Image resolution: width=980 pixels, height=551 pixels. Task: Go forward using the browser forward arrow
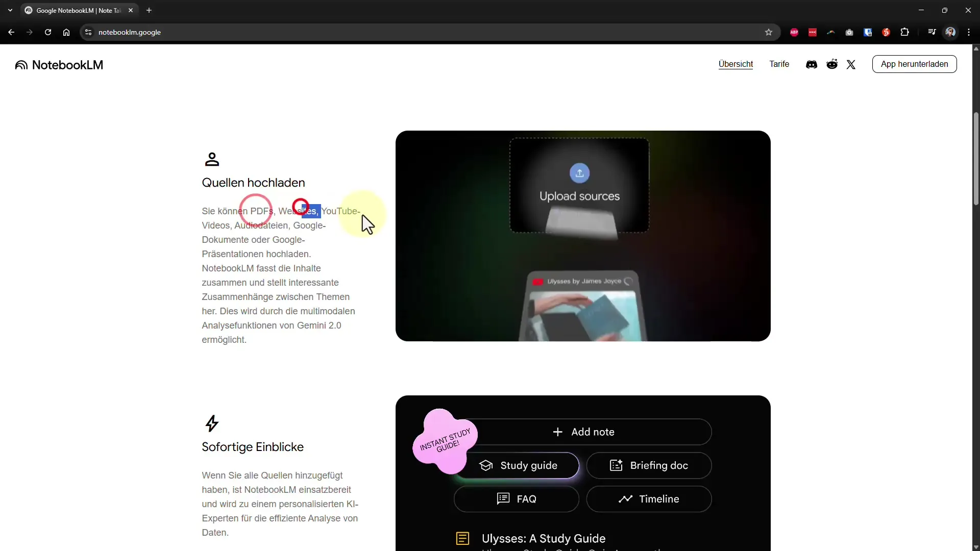pyautogui.click(x=30, y=32)
